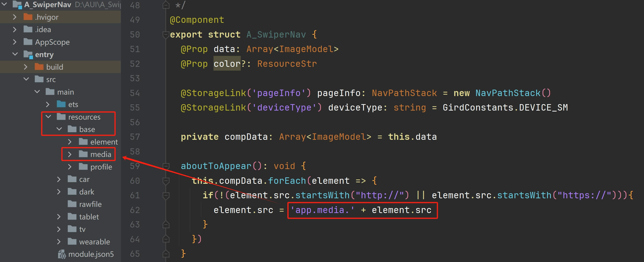Click the entry module folder icon

(28, 55)
